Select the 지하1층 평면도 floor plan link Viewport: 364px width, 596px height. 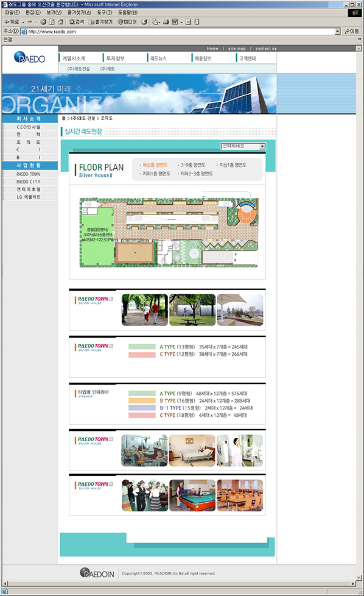[156, 174]
